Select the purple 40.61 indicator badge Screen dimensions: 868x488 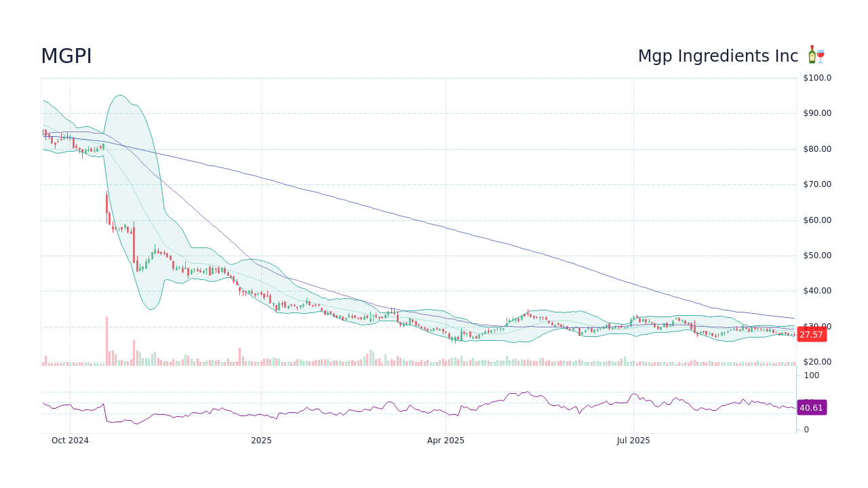811,407
